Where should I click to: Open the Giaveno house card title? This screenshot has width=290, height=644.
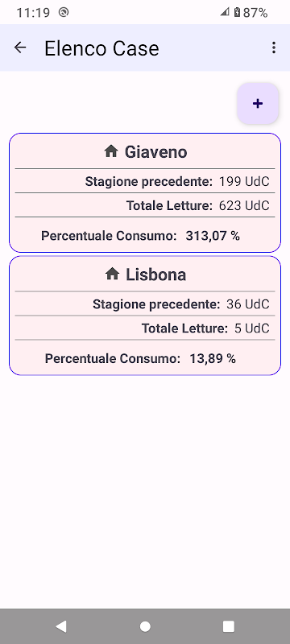(x=156, y=152)
